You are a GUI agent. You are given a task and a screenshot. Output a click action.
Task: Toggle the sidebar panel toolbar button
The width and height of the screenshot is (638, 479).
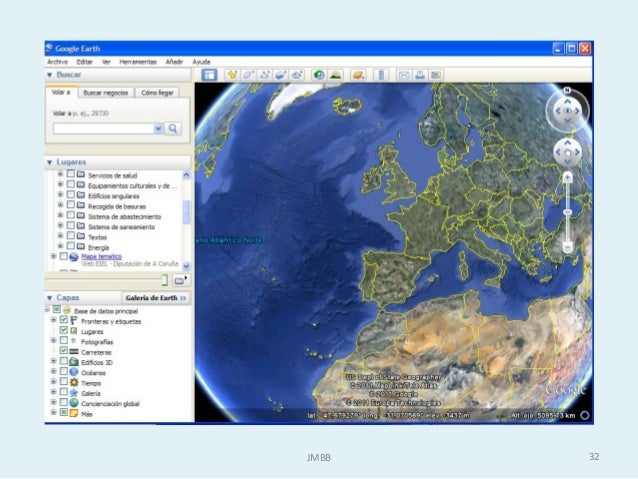pos(210,75)
